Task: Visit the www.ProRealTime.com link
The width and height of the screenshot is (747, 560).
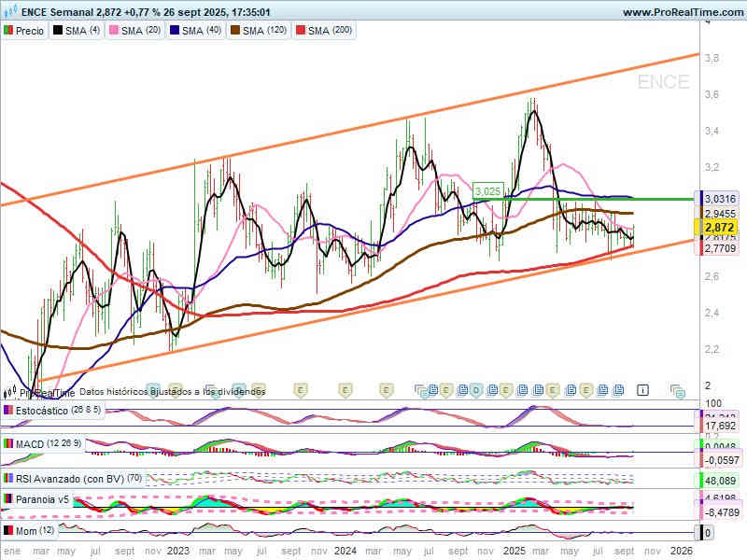Action: (683, 12)
